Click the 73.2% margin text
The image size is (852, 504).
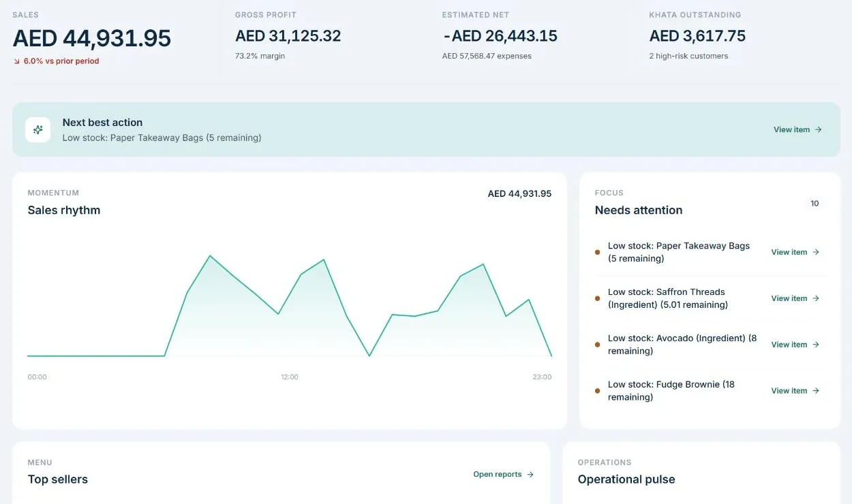tap(260, 56)
